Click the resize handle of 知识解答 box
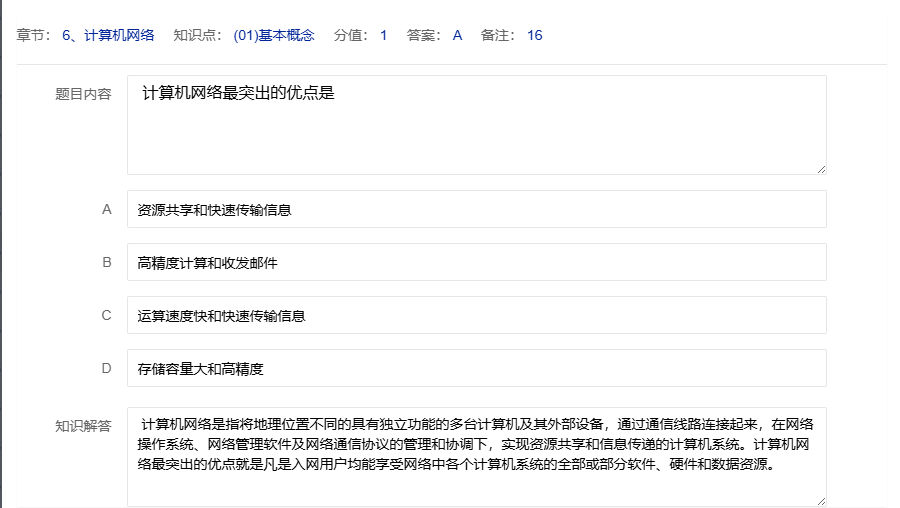 (x=820, y=500)
